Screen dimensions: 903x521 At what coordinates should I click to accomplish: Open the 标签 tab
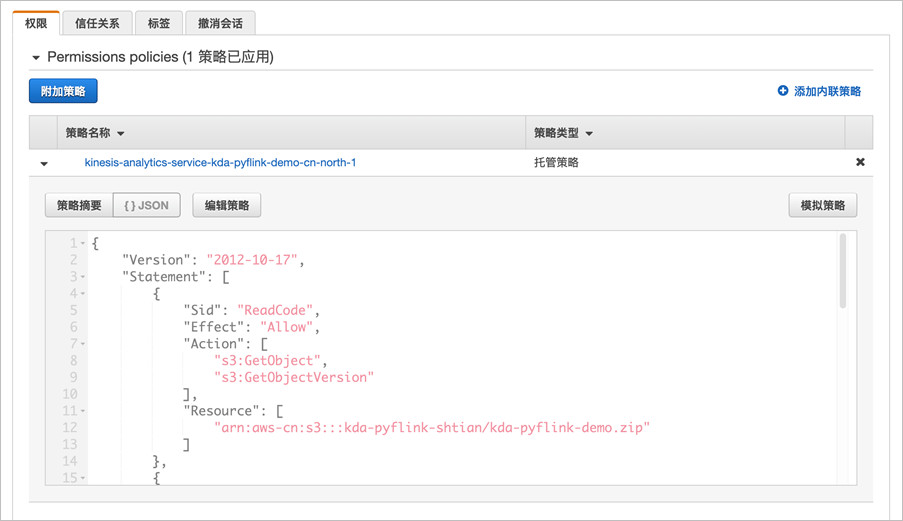[x=158, y=23]
